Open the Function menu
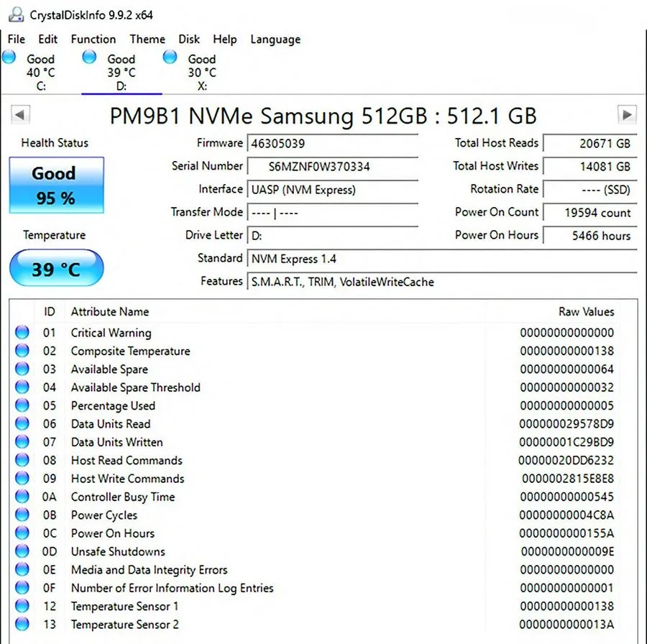This screenshot has width=647, height=644. click(93, 40)
